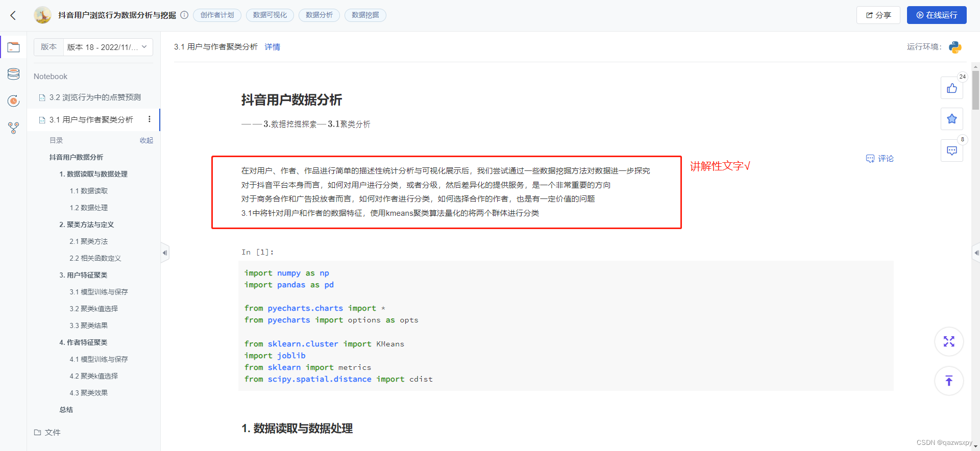Jump to 1.2 数据处理 outline item
Image resolution: width=980 pixels, height=451 pixels.
tap(89, 208)
